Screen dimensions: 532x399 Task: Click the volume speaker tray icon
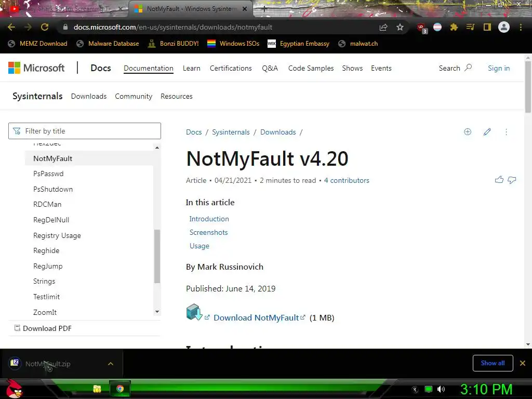click(x=441, y=389)
